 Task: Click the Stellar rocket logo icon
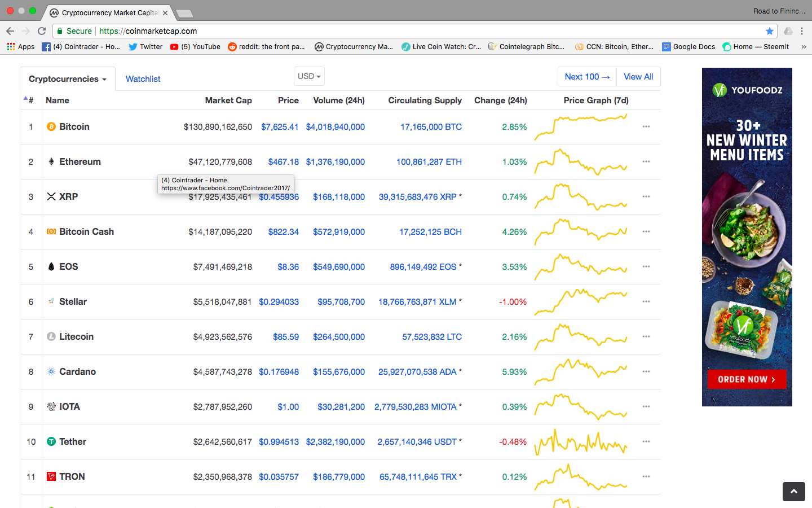tap(51, 301)
